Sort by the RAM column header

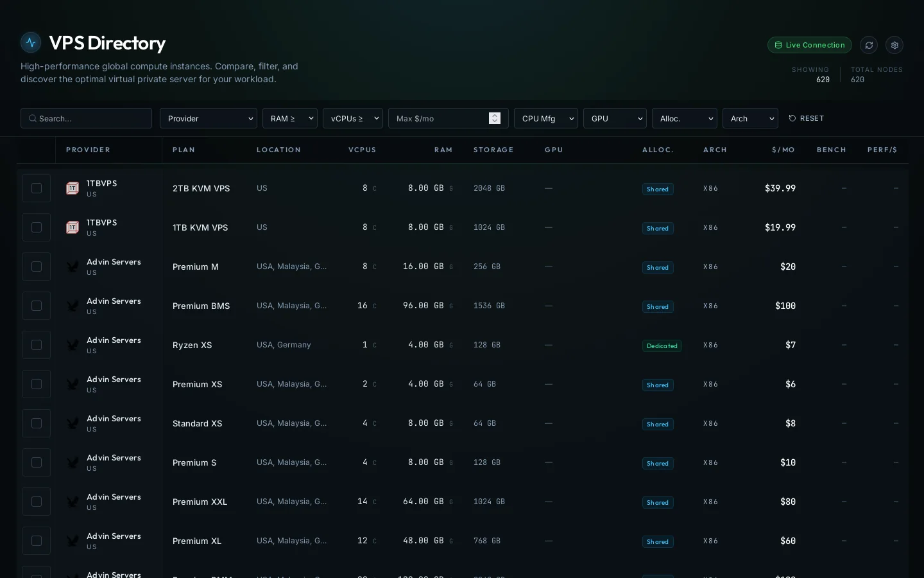tap(443, 150)
